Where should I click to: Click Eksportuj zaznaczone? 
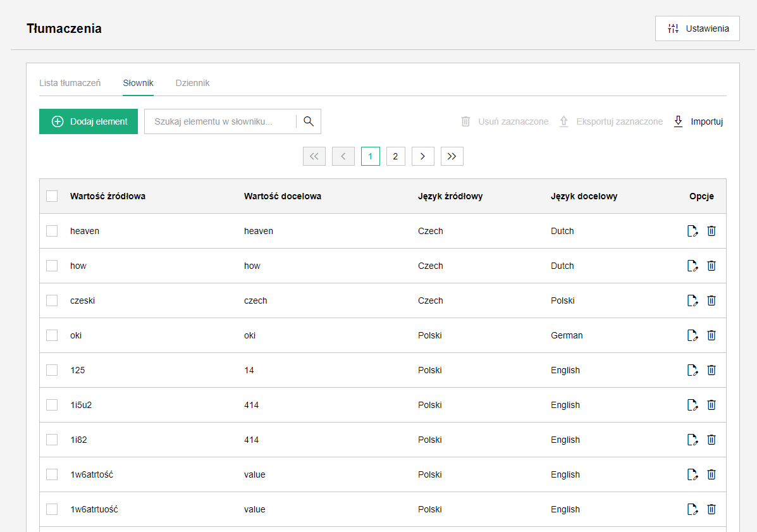coord(611,121)
